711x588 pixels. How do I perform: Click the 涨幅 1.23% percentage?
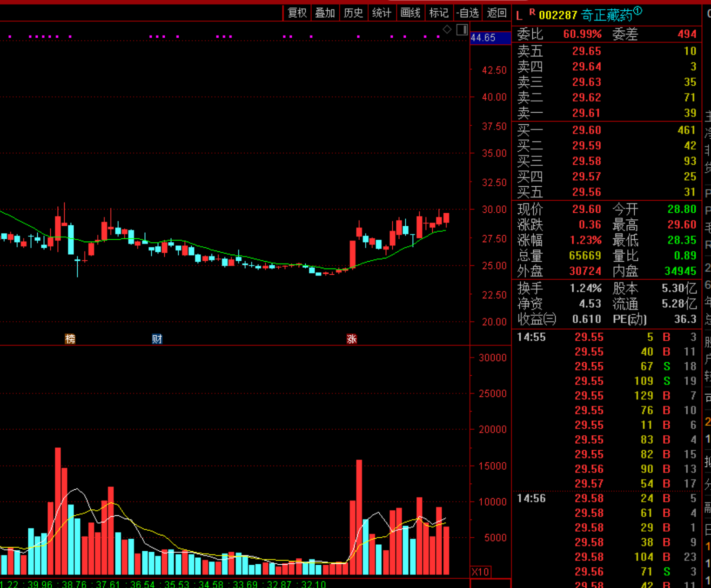pyautogui.click(x=586, y=240)
